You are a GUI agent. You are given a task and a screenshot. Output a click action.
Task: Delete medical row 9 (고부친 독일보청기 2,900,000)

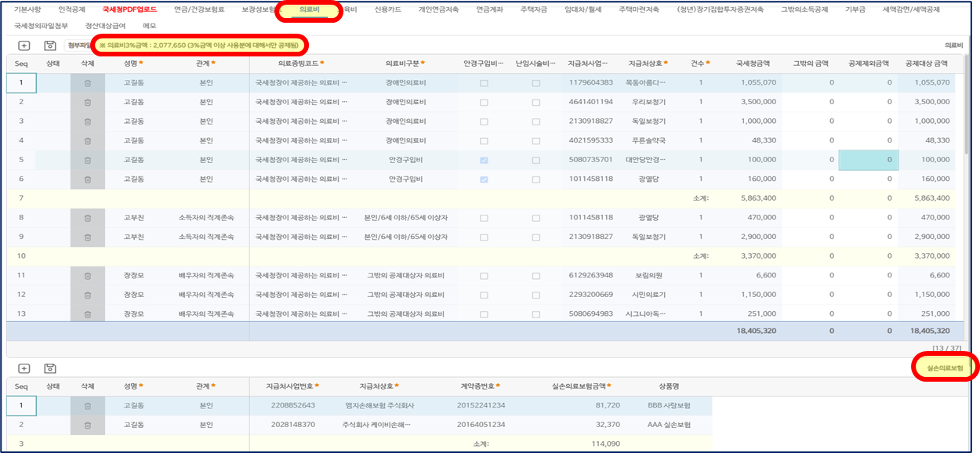coord(88,236)
